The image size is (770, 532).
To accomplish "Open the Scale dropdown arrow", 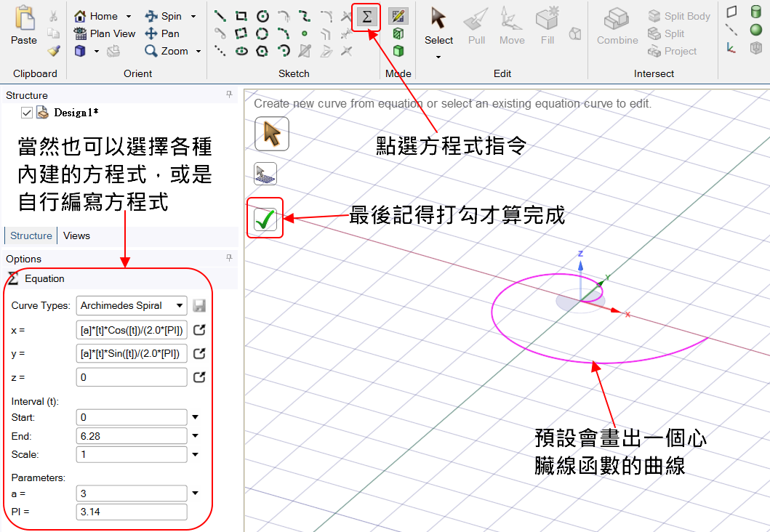I will 196,454.
